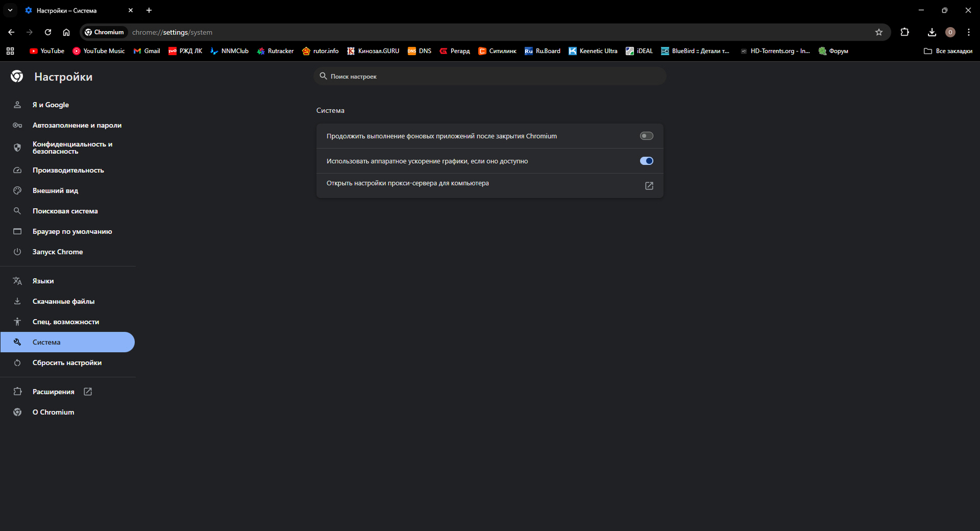This screenshot has width=980, height=531.
Task: Open the Gmail bookmark
Action: pos(147,51)
